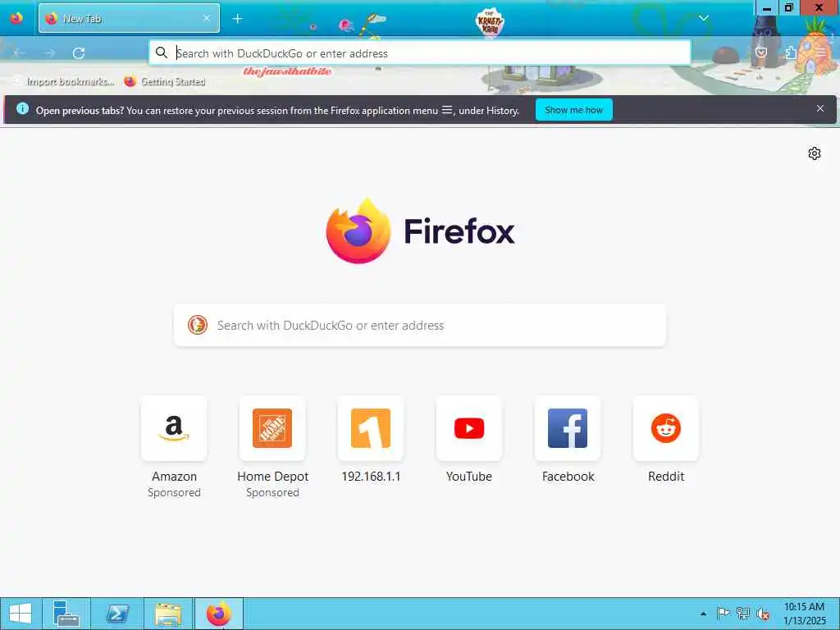Click the DuckDuckGo icon in the center search box
Viewport: 840px width, 630px height.
click(x=197, y=325)
